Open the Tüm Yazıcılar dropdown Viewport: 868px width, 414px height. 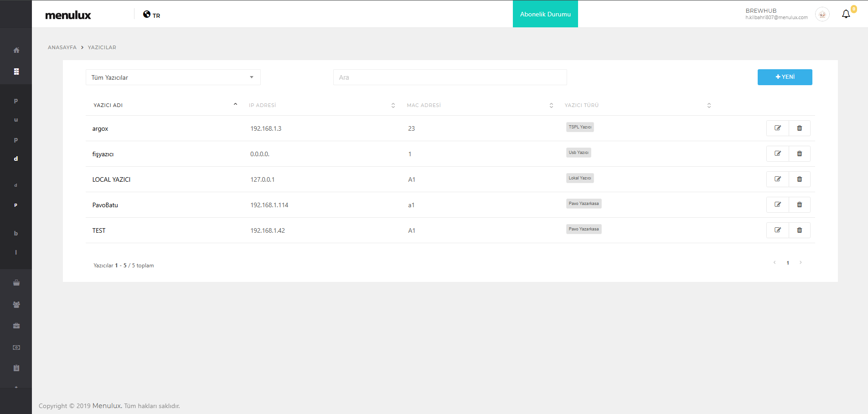coord(173,77)
